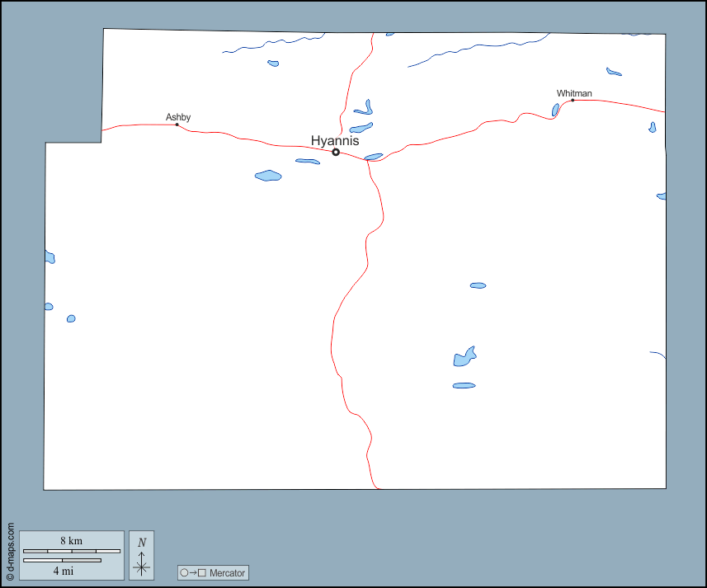Click the red road's end at the southern border
The height and width of the screenshot is (588, 707).
coord(377,488)
